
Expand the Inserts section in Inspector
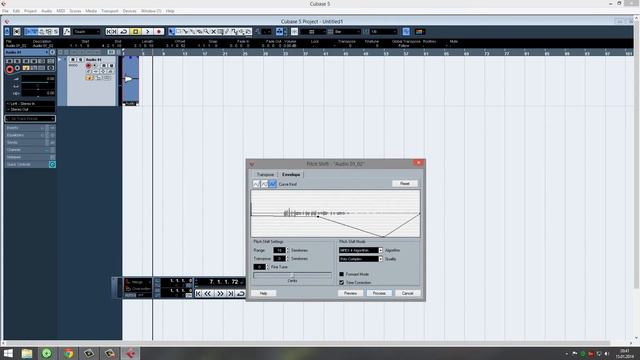[x=30, y=128]
